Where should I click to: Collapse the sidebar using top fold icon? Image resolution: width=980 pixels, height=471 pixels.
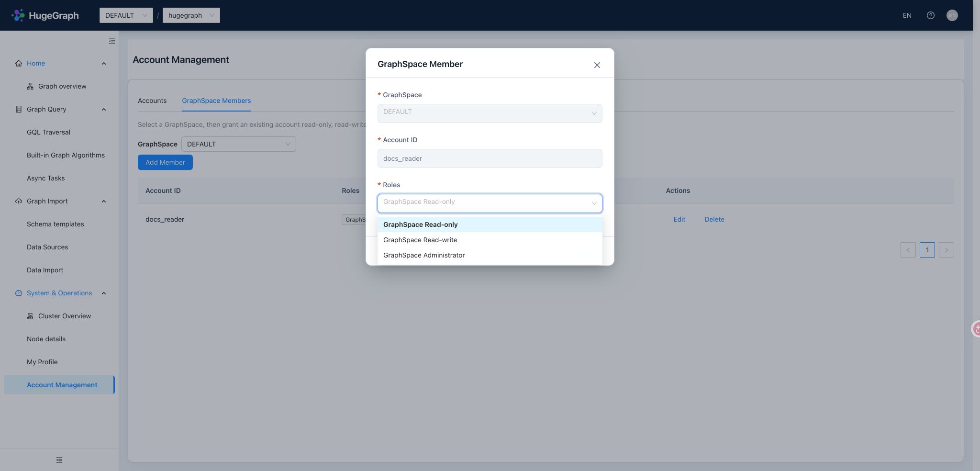(x=112, y=41)
